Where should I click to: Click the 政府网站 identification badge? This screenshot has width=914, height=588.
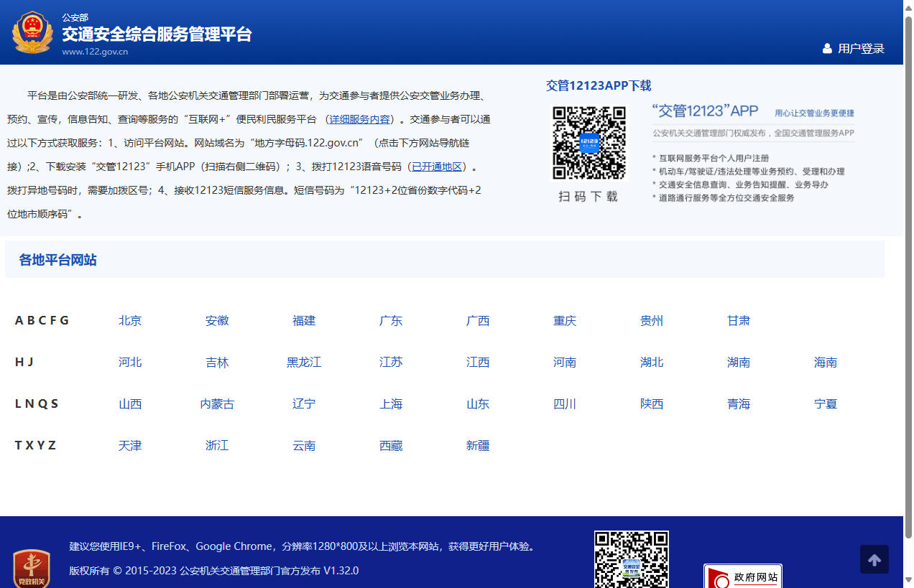tap(743, 577)
